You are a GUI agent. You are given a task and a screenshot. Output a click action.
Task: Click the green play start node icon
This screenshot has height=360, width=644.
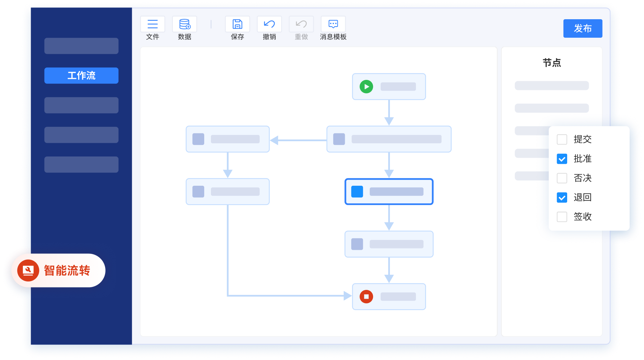(x=366, y=87)
